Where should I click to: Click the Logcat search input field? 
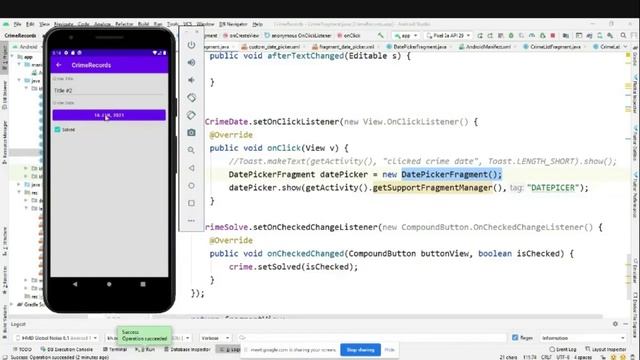(371, 338)
